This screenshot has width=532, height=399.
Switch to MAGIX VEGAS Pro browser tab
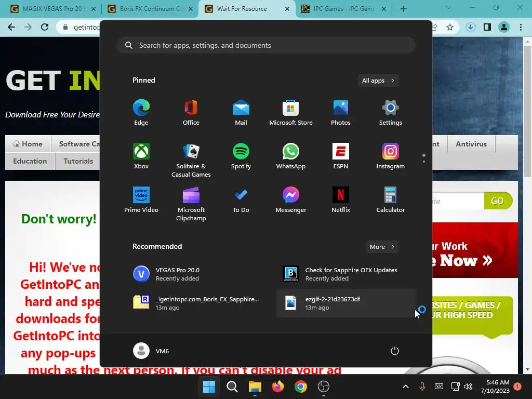53,9
